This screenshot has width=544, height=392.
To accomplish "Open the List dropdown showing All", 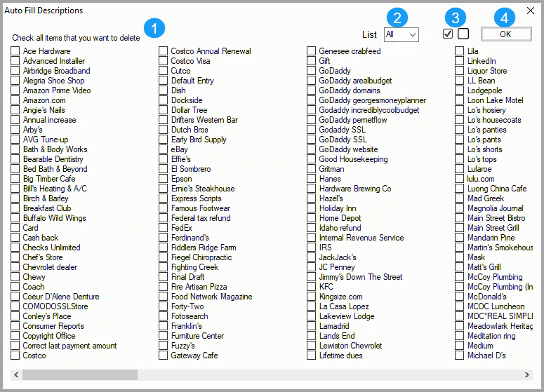I will (401, 34).
